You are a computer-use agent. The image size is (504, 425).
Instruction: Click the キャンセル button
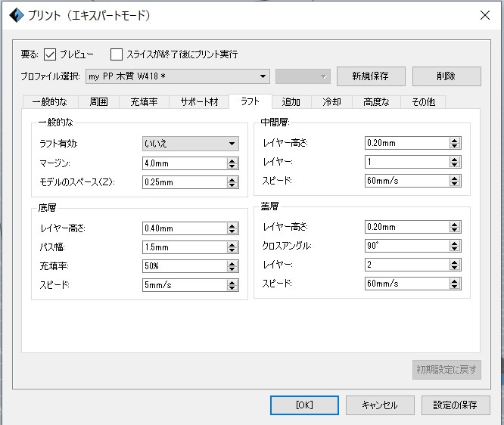coord(380,405)
